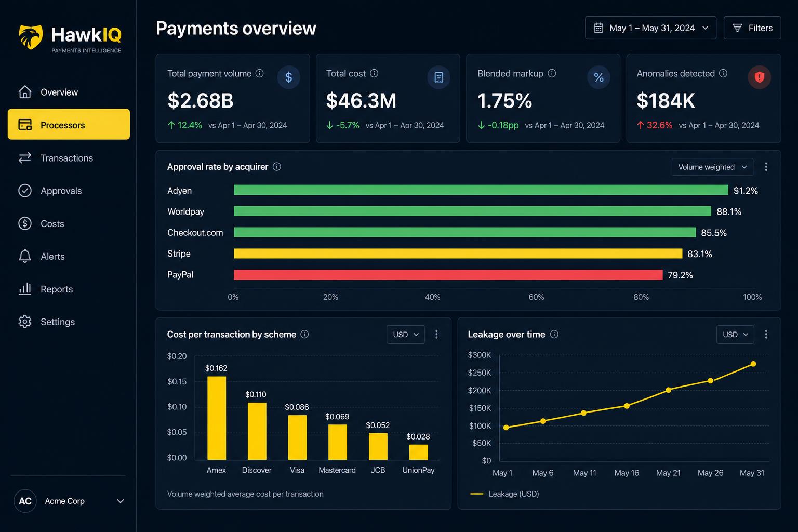798x532 pixels.
Task: Open Alerts in sidebar
Action: (69, 256)
